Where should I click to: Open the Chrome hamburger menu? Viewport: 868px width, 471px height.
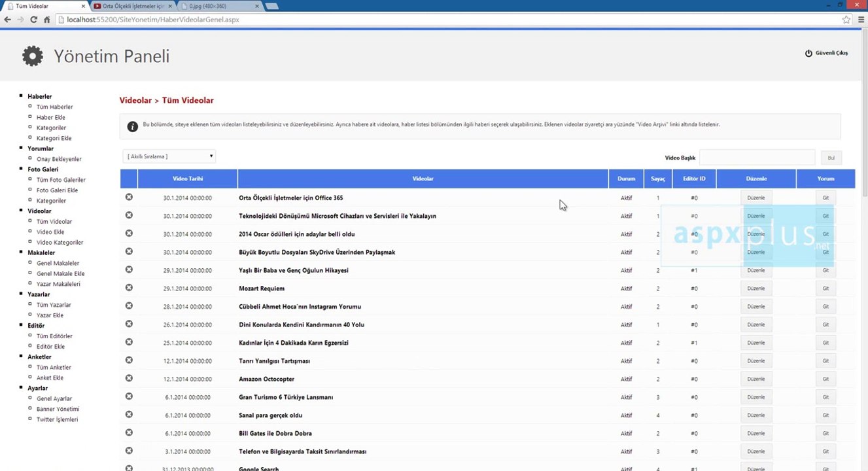click(x=861, y=20)
